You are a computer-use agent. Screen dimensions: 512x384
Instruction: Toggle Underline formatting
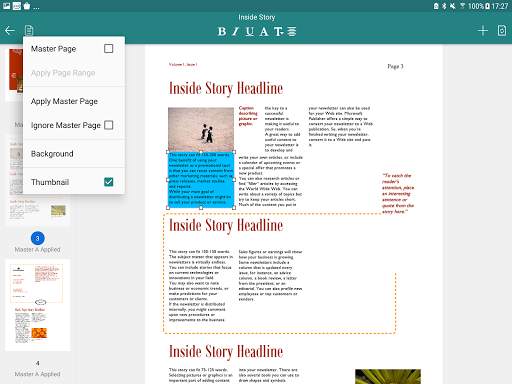250,31
